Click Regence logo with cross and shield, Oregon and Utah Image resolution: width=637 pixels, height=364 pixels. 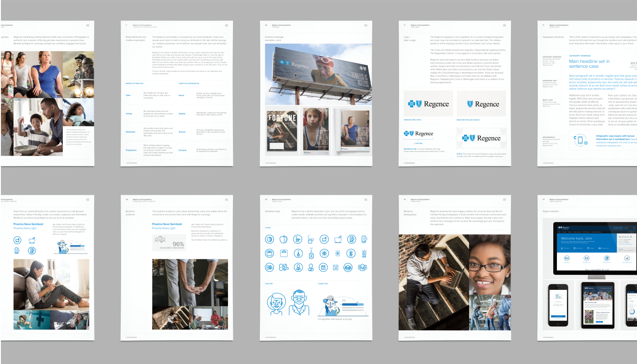[428, 104]
